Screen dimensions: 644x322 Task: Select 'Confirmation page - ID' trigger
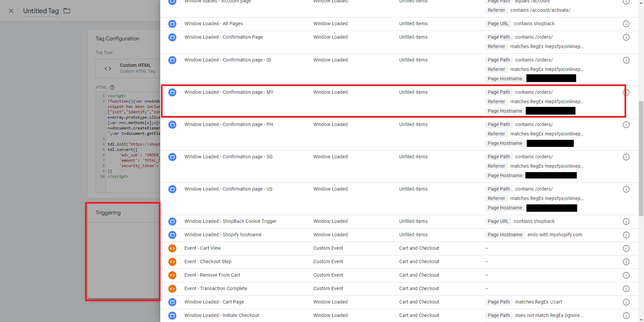(x=399, y=70)
